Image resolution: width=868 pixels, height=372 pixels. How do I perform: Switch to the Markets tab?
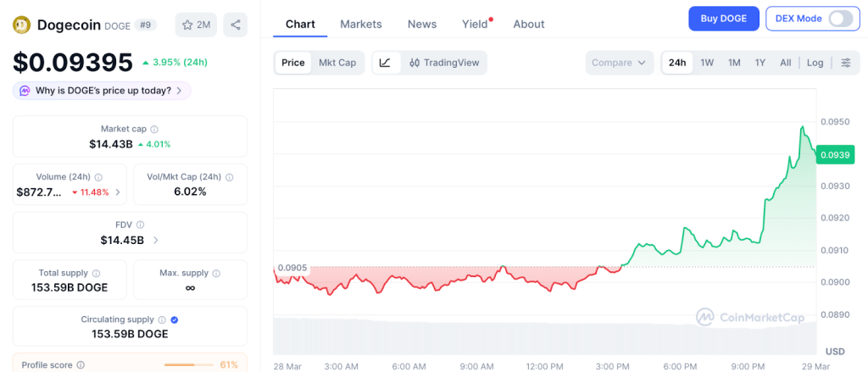pyautogui.click(x=361, y=24)
